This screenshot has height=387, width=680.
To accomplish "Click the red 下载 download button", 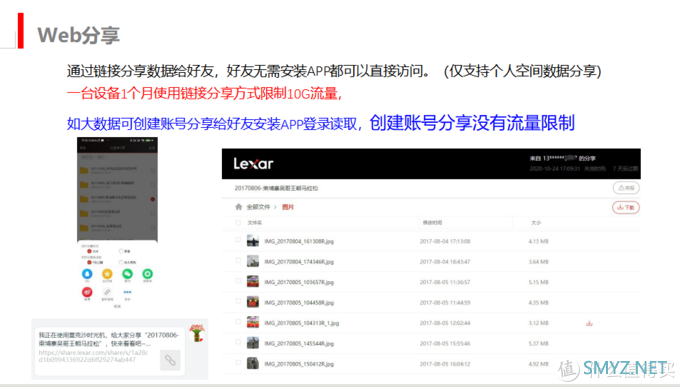I will click(x=626, y=207).
